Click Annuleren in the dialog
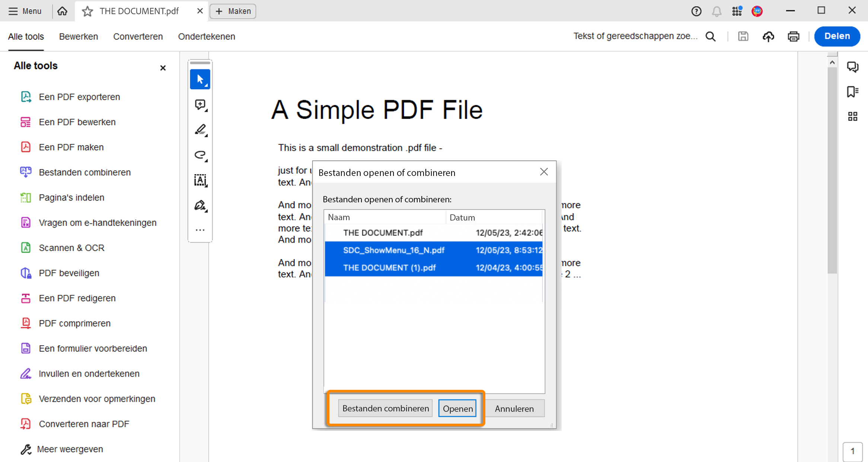 click(514, 408)
